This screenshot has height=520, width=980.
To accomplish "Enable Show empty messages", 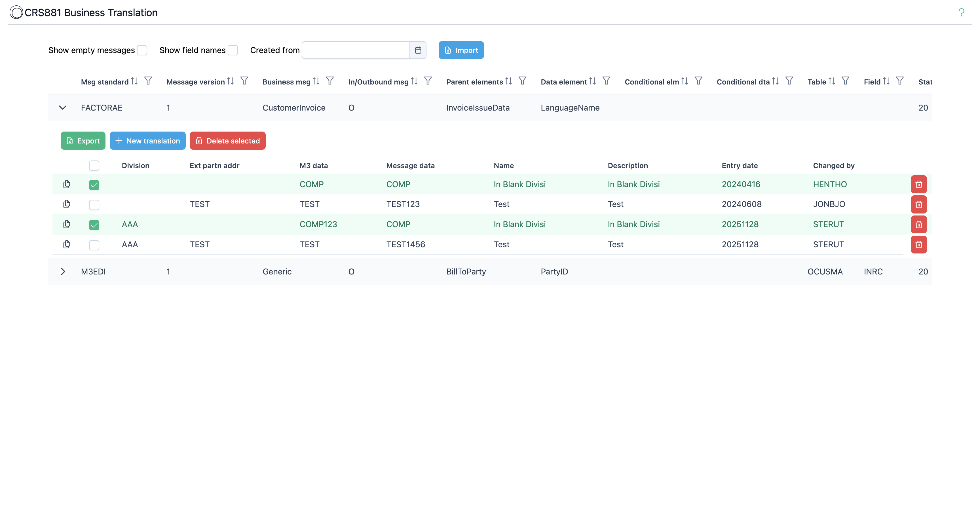I will pyautogui.click(x=142, y=50).
